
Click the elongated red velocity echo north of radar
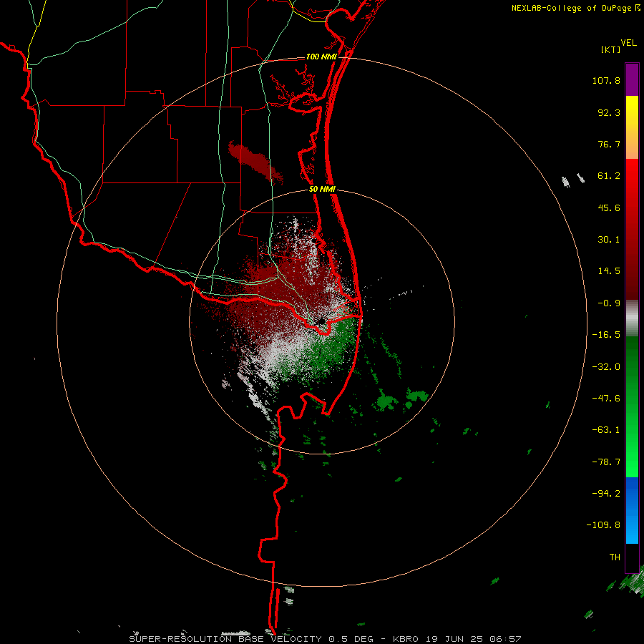coord(255,161)
